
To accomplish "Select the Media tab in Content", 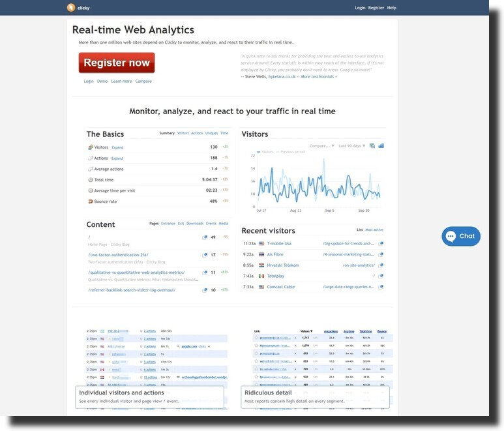I will point(224,224).
